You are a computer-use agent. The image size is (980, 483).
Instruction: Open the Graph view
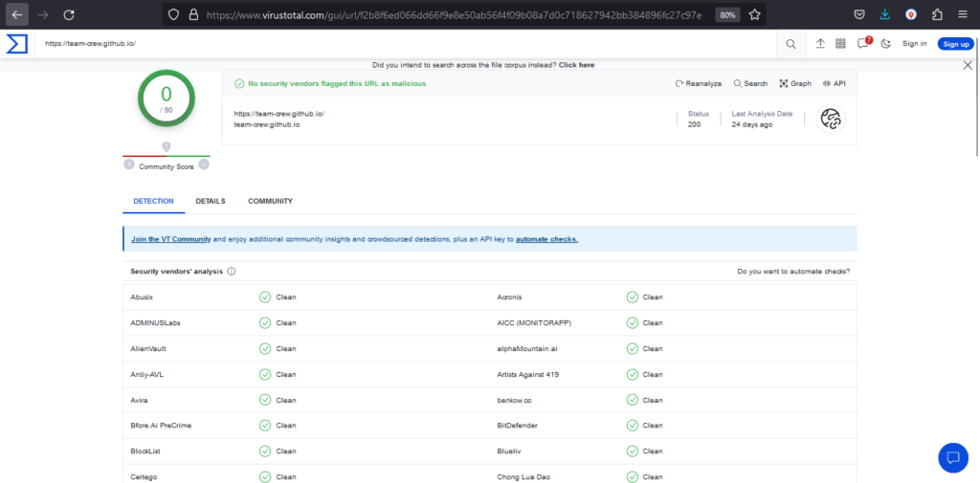(x=795, y=83)
